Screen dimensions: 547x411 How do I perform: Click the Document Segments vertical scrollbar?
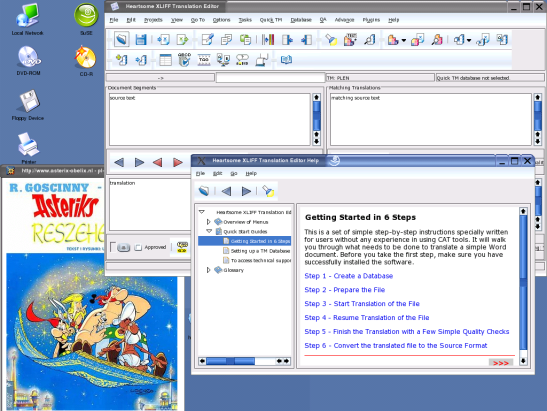click(316, 119)
